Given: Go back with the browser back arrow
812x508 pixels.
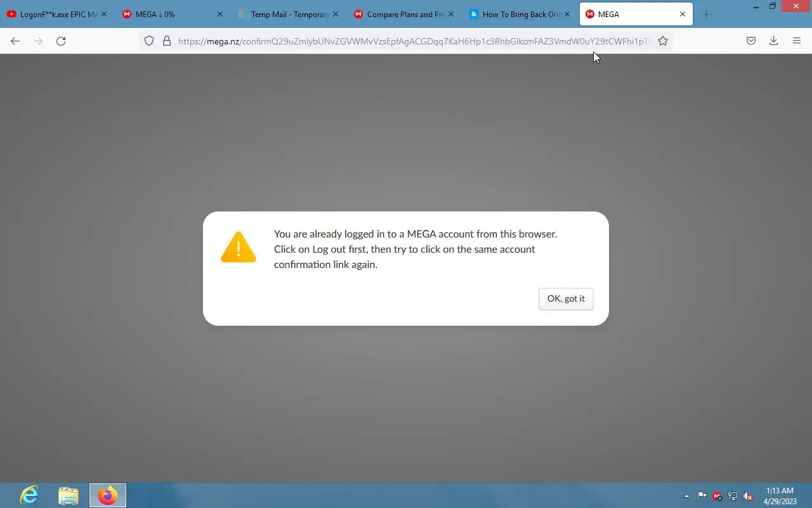Looking at the screenshot, I should (x=15, y=41).
